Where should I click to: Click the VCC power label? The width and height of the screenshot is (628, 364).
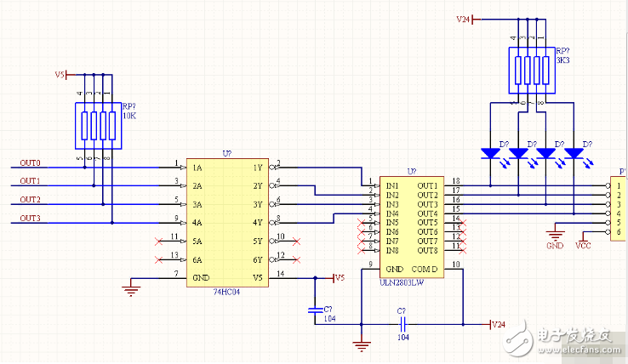click(x=584, y=244)
